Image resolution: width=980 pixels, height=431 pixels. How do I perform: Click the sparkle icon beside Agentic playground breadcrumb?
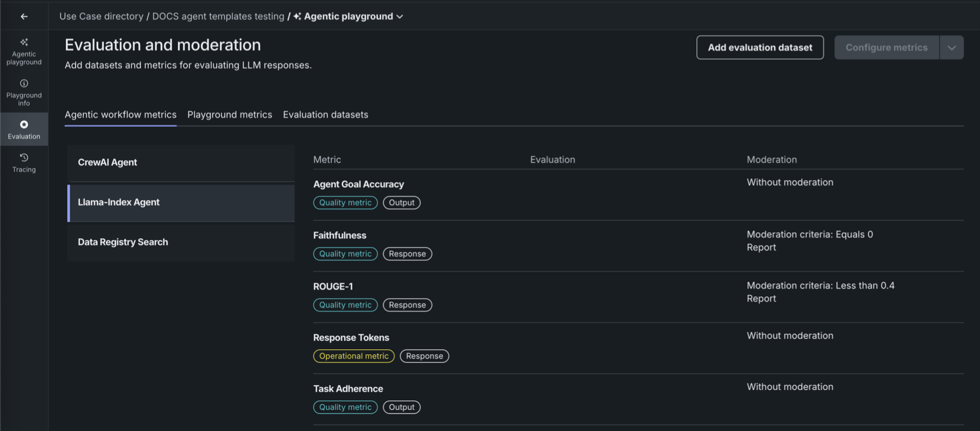(297, 16)
